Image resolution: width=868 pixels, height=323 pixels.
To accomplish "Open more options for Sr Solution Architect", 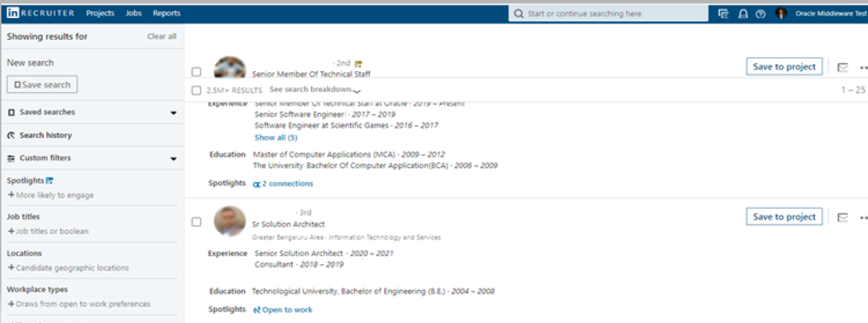I will (863, 217).
